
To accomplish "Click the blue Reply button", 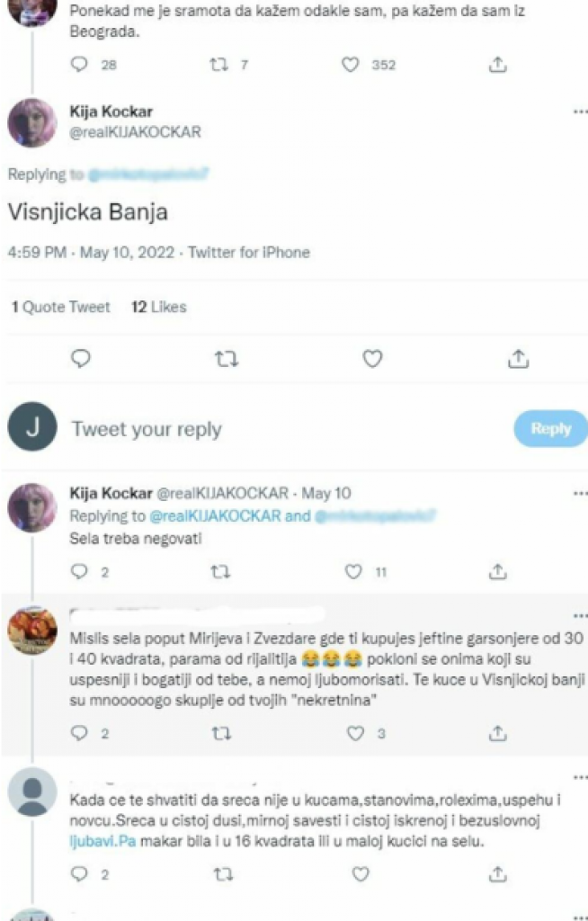I will tap(549, 429).
